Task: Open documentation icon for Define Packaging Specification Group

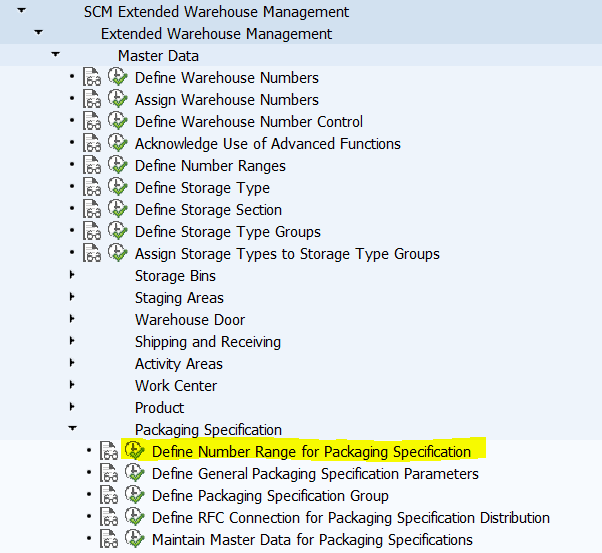Action: (x=109, y=495)
